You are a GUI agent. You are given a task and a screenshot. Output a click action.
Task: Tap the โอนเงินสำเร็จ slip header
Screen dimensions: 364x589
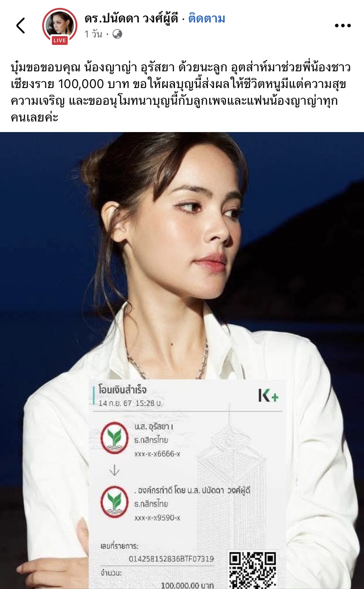coord(123,390)
